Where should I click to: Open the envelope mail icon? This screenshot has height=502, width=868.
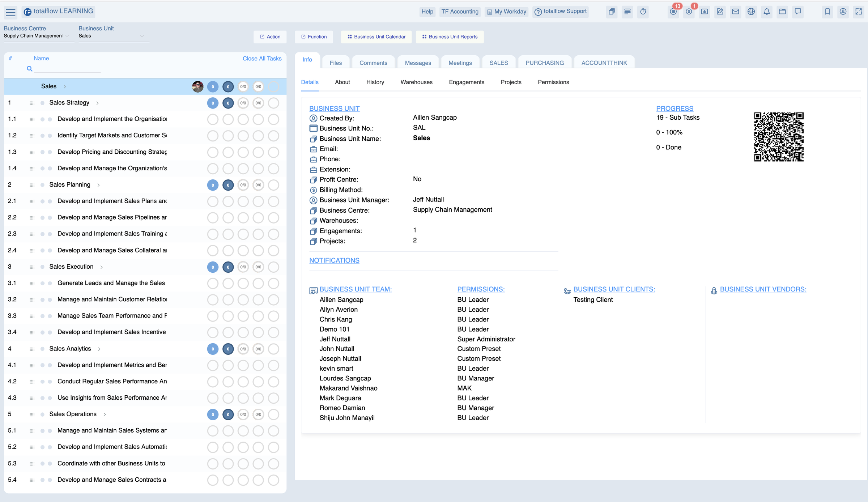tap(735, 12)
